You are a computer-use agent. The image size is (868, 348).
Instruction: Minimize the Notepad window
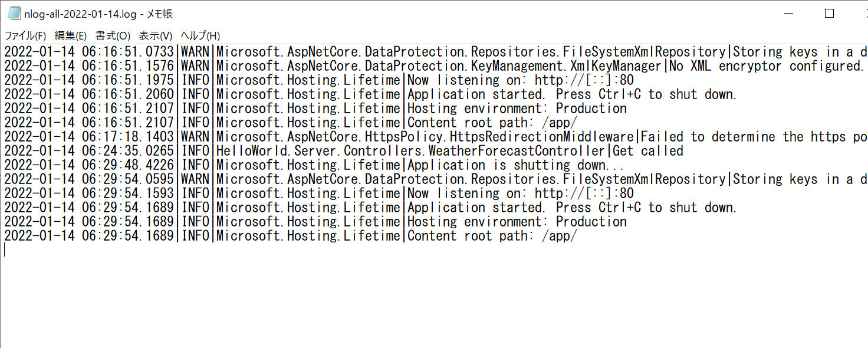tap(789, 14)
